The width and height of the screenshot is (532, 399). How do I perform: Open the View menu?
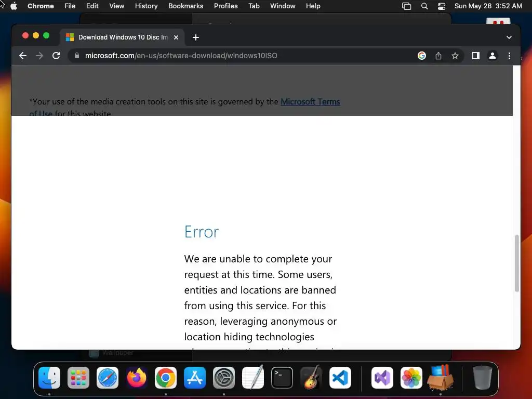click(x=116, y=6)
